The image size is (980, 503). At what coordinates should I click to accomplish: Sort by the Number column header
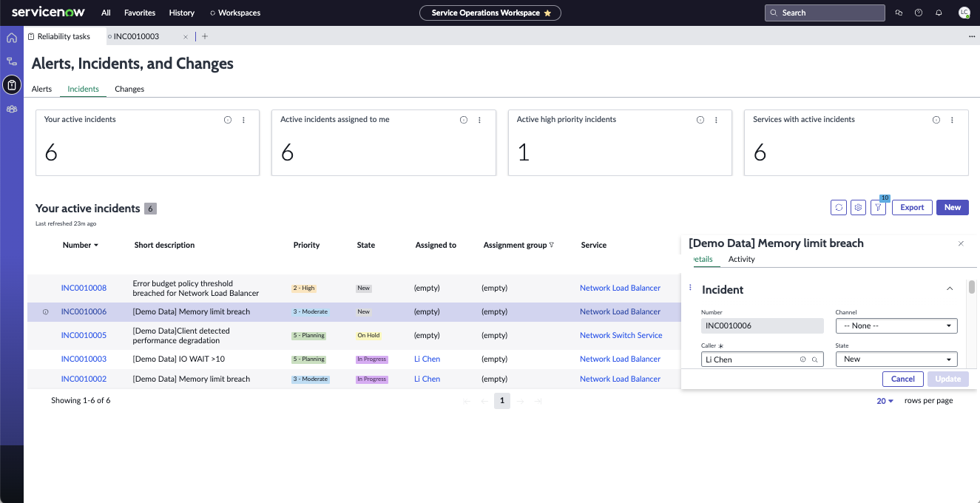click(x=81, y=245)
